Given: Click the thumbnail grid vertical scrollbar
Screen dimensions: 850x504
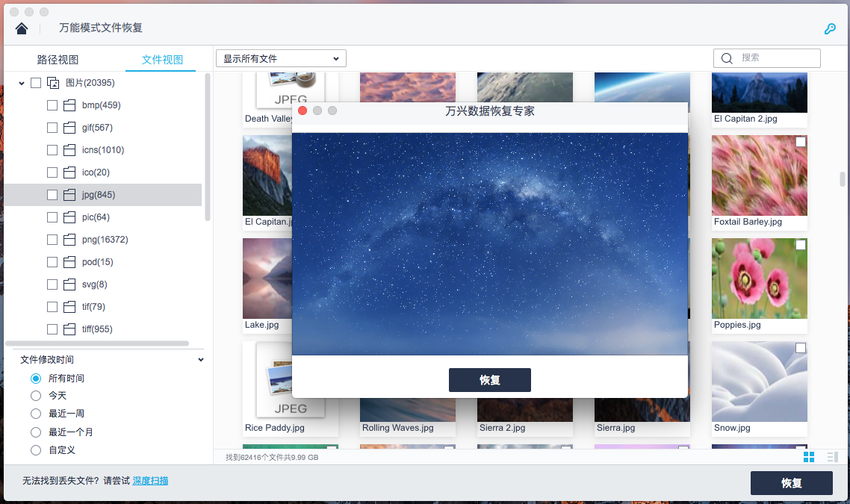Looking at the screenshot, I should pyautogui.click(x=842, y=179).
